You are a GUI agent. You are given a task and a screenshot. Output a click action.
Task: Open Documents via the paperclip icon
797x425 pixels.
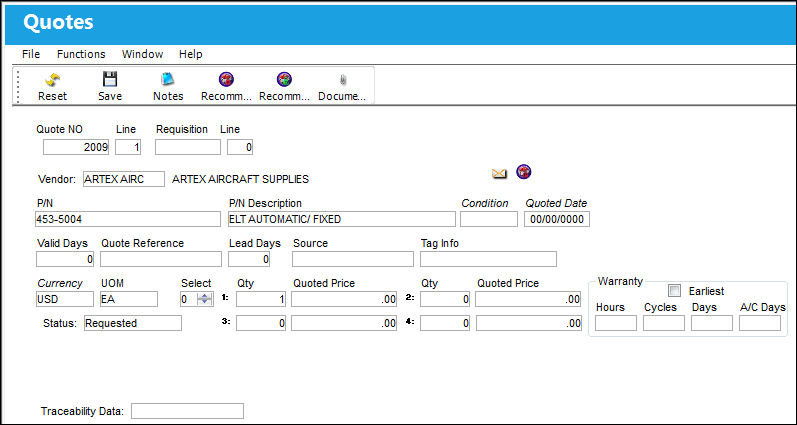[342, 80]
